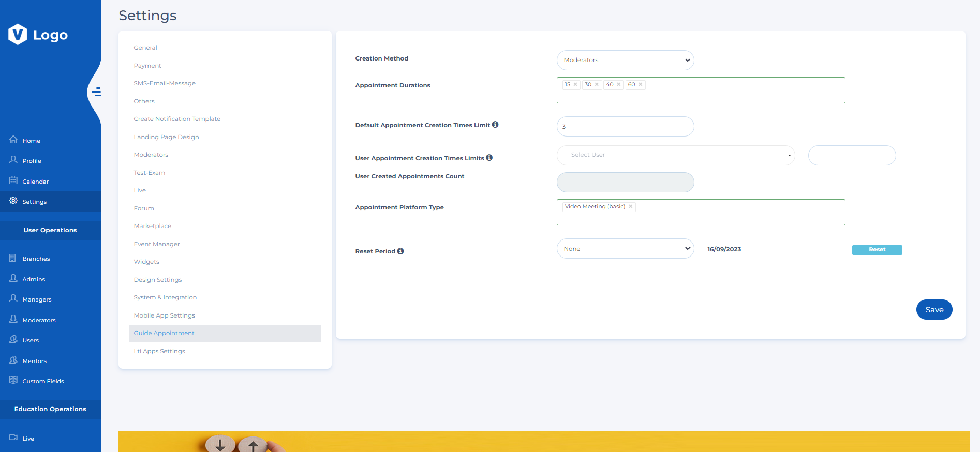This screenshot has height=452, width=980.
Task: Click the Default Appointment Creation Times Limit field
Action: click(625, 127)
